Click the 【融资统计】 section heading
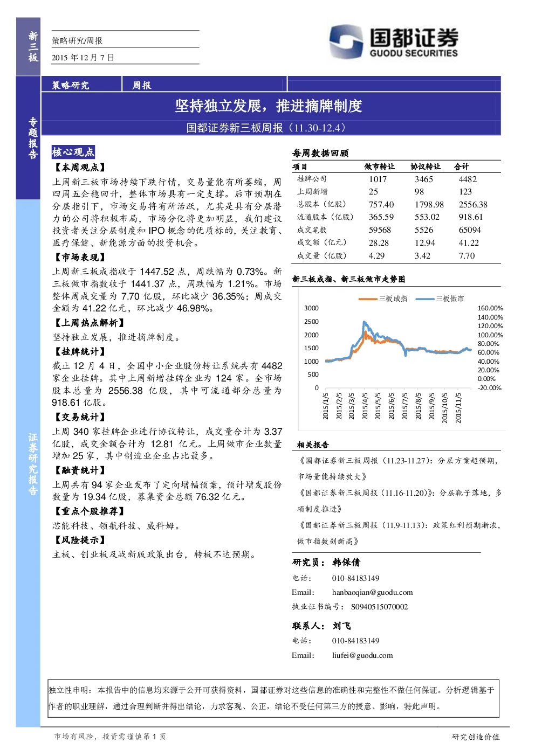The height and width of the screenshot is (756, 535). tap(79, 470)
